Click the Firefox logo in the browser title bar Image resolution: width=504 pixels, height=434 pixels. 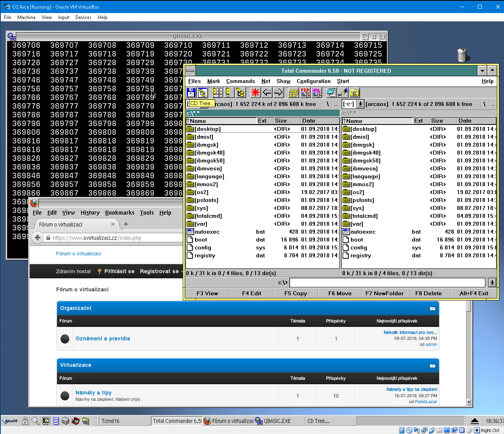34,203
